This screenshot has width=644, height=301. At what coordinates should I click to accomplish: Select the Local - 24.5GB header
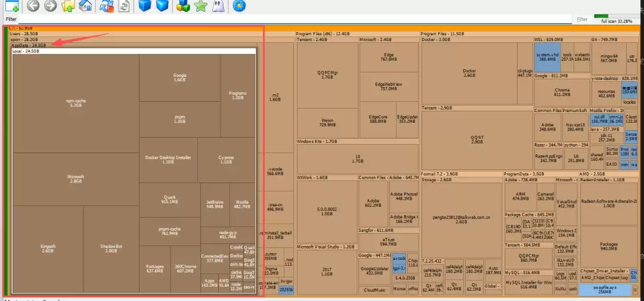tap(134, 51)
